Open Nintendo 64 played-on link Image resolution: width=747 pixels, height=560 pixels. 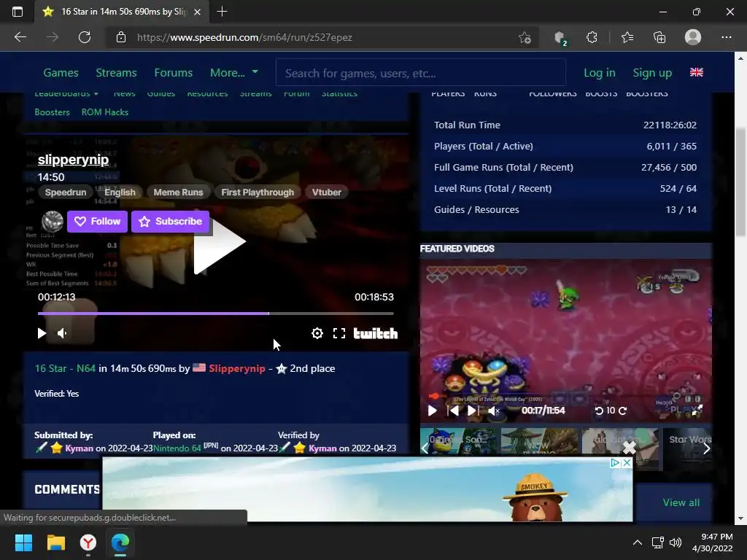pos(177,448)
